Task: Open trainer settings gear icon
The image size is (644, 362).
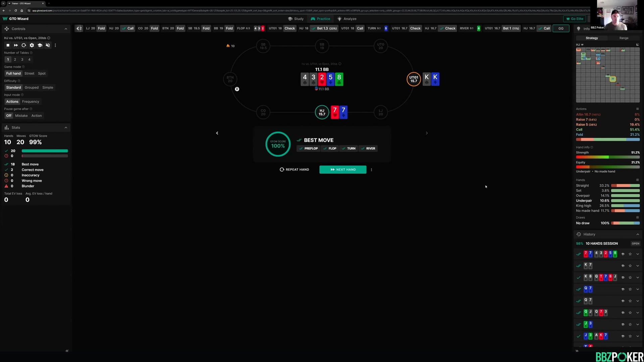Action: click(x=32, y=45)
